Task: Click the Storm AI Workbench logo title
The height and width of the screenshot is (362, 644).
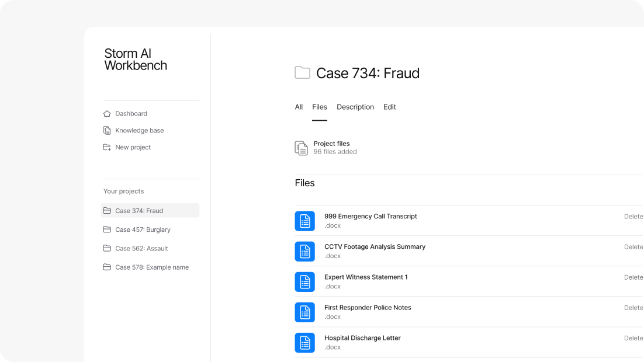Action: (136, 60)
